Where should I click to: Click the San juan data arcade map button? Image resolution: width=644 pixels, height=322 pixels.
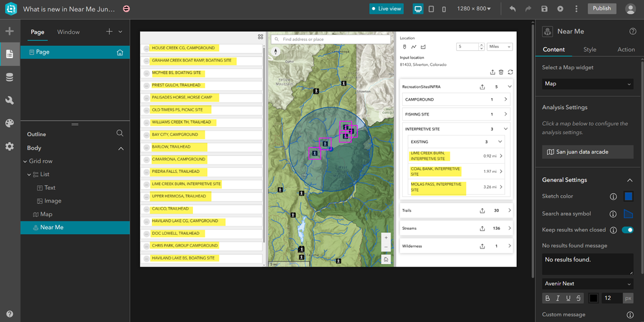(587, 152)
